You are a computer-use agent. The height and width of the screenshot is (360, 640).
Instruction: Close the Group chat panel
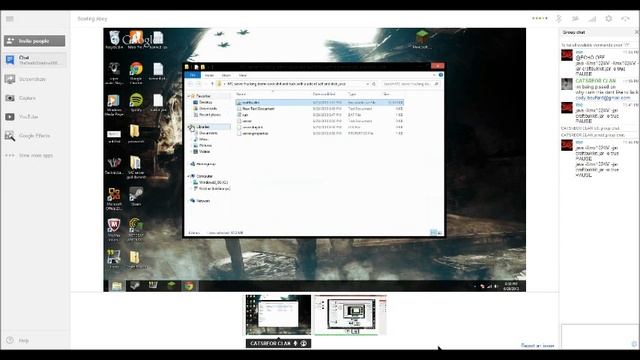(636, 32)
